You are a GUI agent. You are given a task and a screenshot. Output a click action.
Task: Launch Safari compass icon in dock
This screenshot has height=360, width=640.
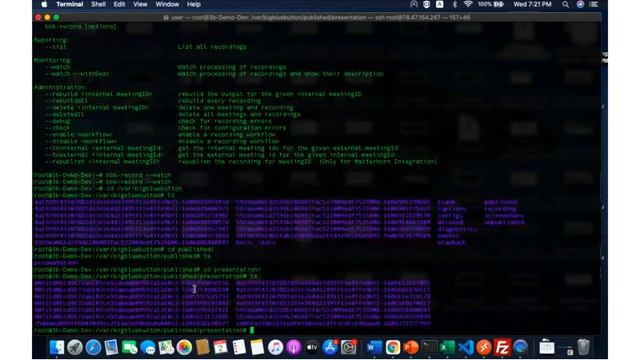click(93, 347)
